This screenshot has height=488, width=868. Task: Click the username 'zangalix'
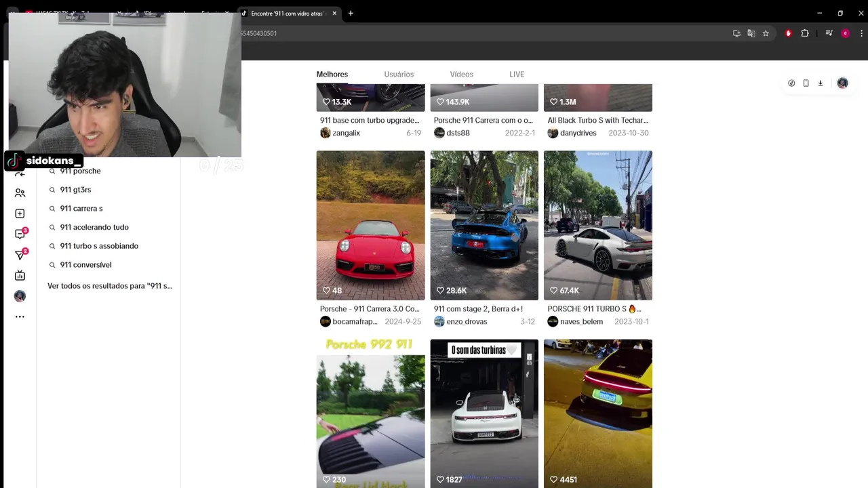pyautogui.click(x=346, y=133)
